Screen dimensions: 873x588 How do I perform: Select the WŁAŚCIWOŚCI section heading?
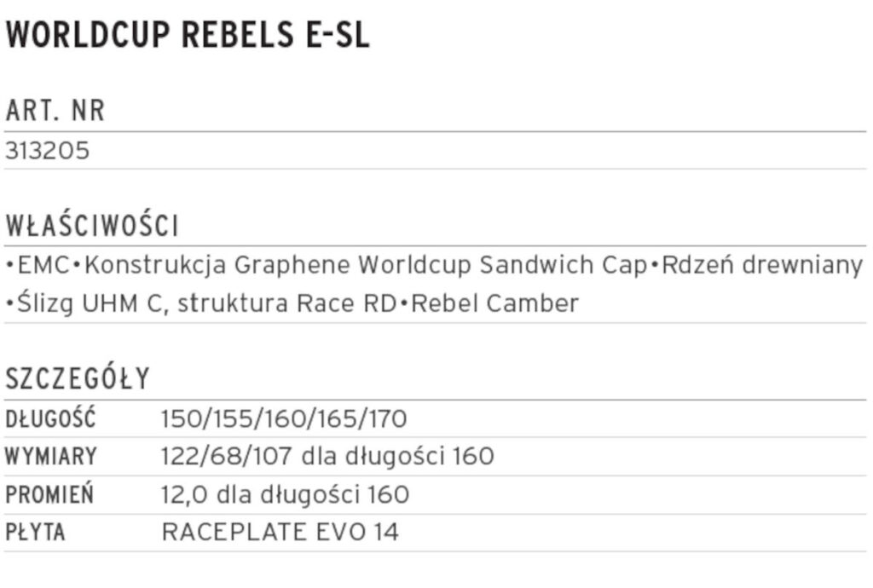[x=91, y=227]
